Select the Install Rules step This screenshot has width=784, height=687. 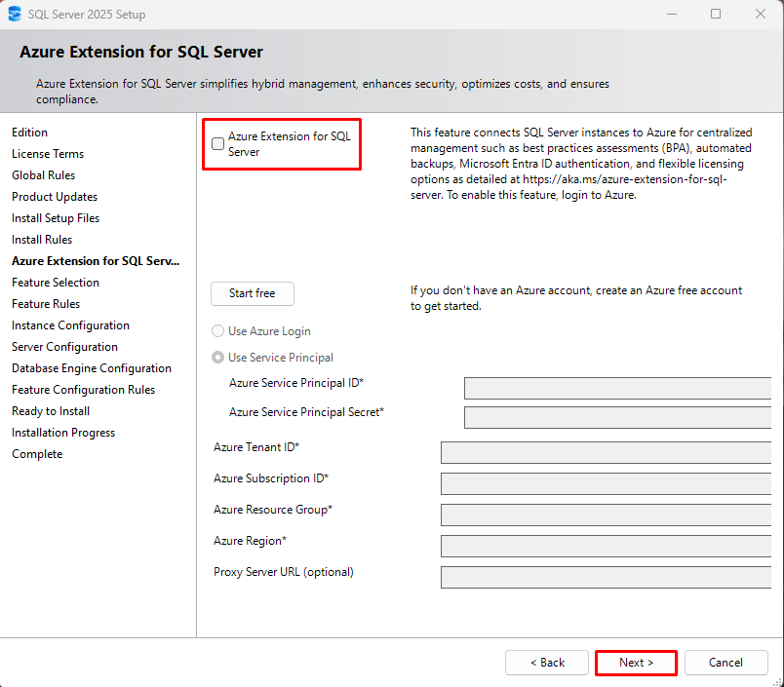[x=42, y=240]
